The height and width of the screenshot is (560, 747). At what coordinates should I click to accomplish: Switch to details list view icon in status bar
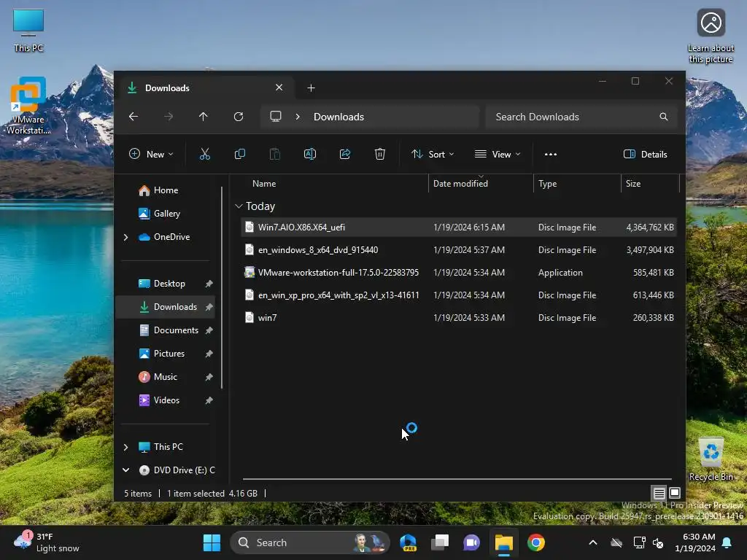659,494
